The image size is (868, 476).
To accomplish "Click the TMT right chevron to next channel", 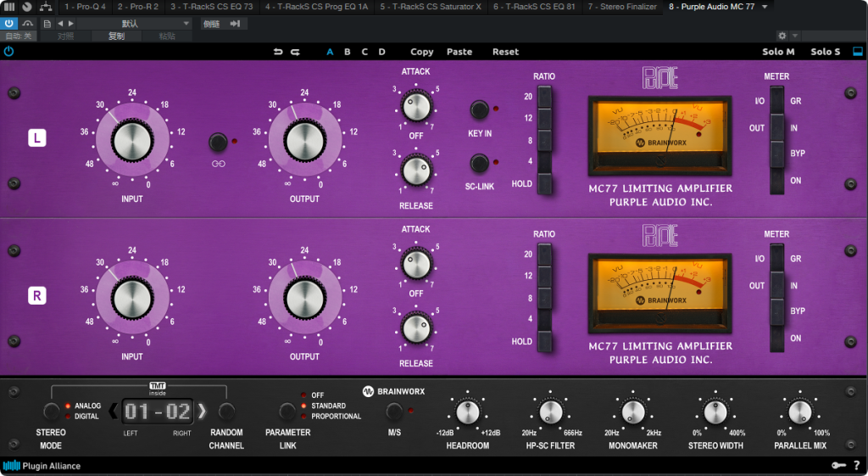I will pyautogui.click(x=202, y=412).
